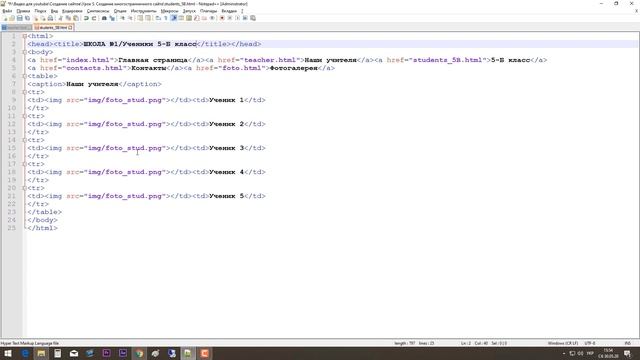
Task: Zoom out using the toolbar icon
Action: click(x=131, y=18)
